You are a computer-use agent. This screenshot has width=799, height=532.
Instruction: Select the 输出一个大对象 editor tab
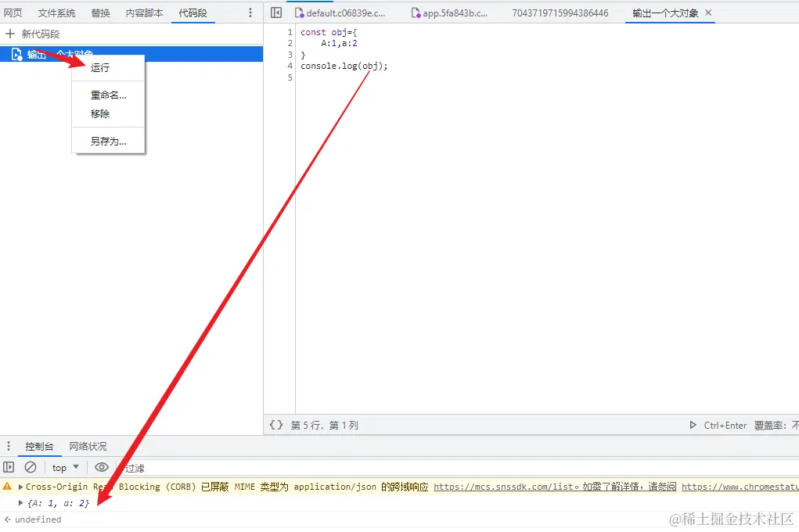coord(665,13)
